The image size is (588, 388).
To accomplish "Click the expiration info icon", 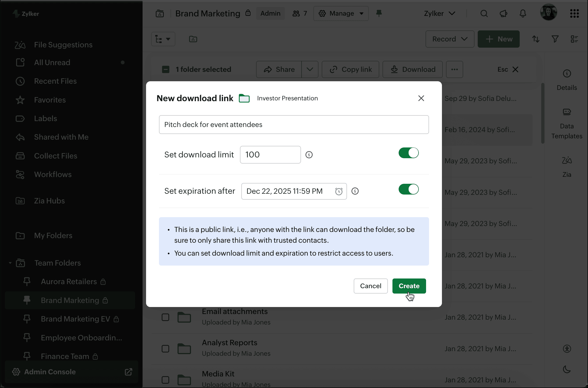I will click(x=355, y=191).
